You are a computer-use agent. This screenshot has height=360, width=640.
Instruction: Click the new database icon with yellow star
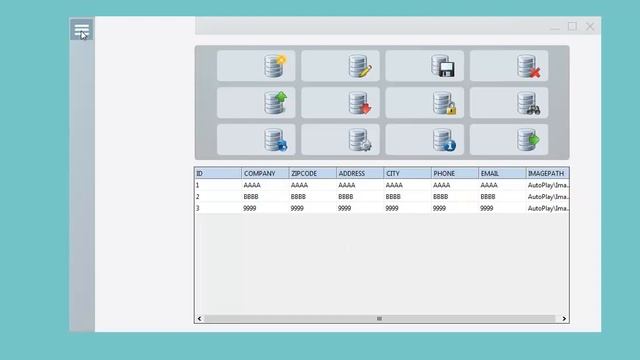(275, 66)
